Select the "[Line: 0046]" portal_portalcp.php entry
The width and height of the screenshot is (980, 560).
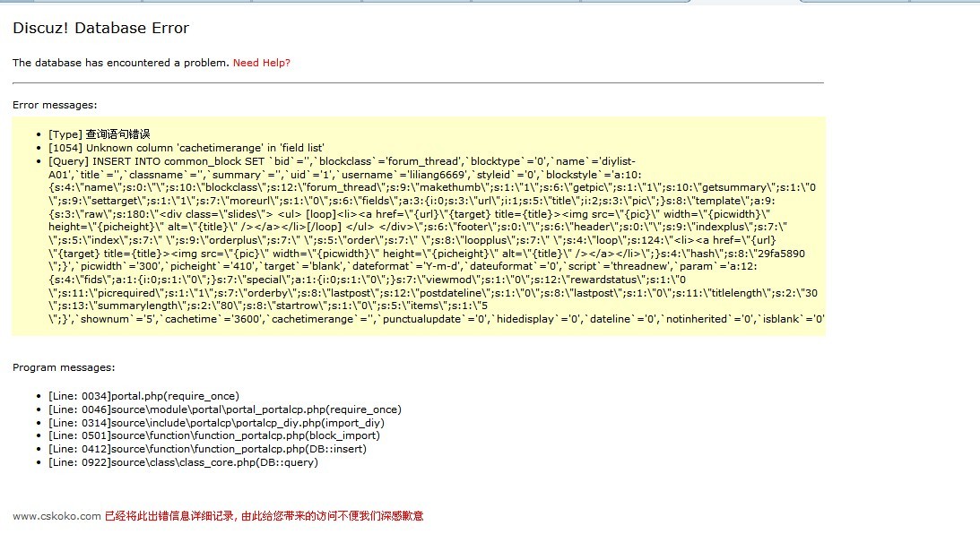(225, 409)
